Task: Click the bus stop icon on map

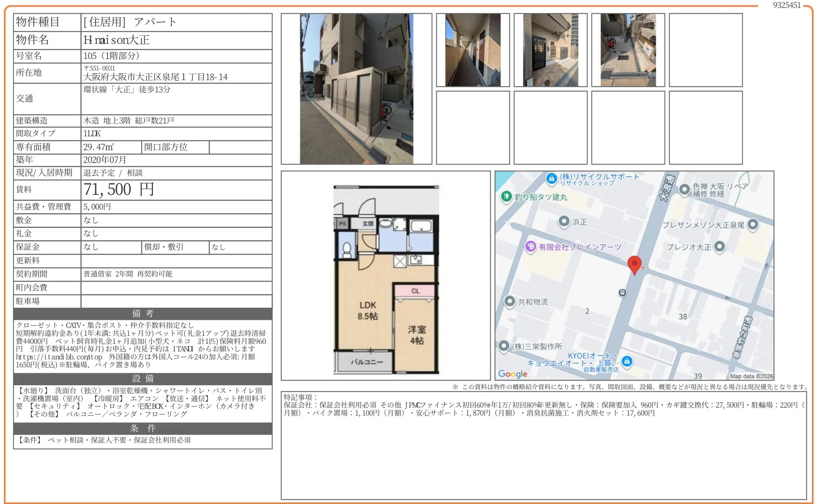Action: click(x=623, y=293)
